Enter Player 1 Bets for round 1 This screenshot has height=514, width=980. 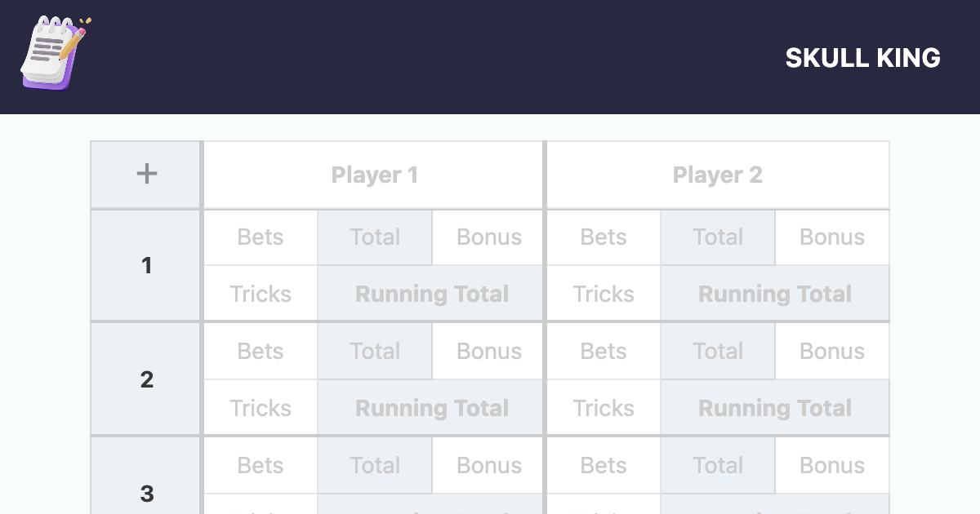click(261, 237)
